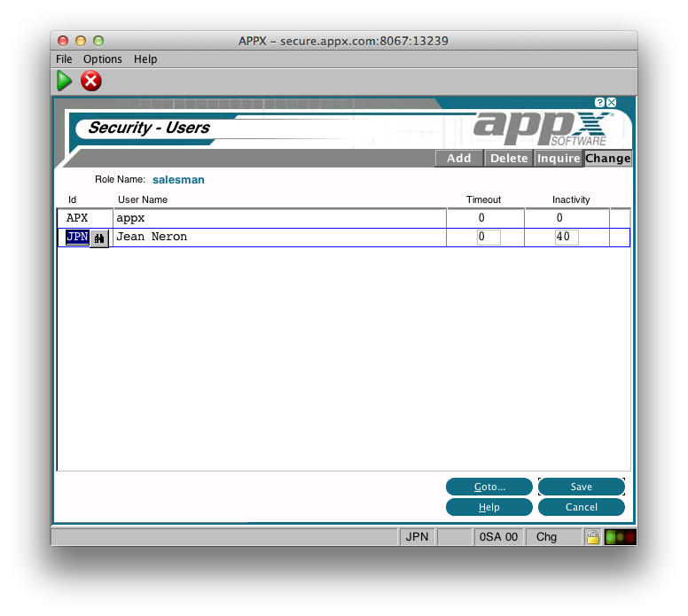Viewport: 688px width, 616px height.
Task: Click the question mark help icon in panel header
Action: 600,103
